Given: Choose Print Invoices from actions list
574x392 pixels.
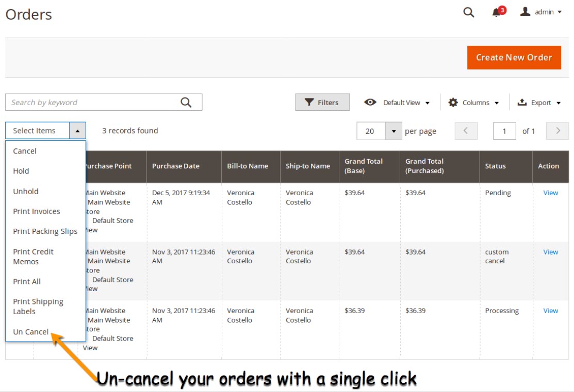Looking at the screenshot, I should tap(37, 211).
